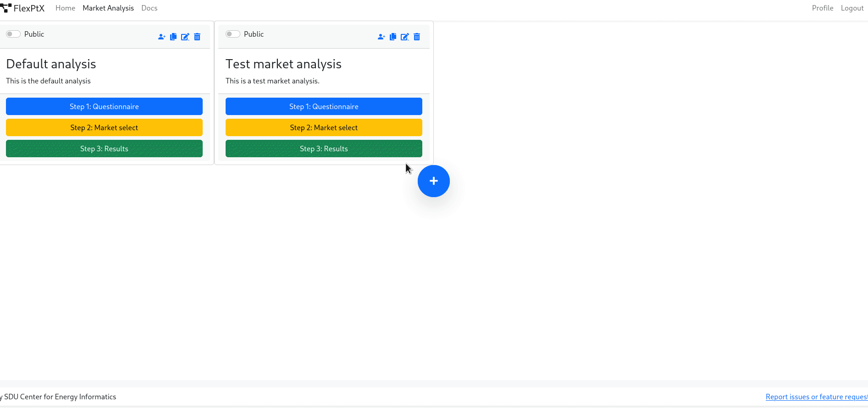This screenshot has height=408, width=868.
Task: Open Step 1: Questionnaire in Test market analysis
Action: (324, 106)
